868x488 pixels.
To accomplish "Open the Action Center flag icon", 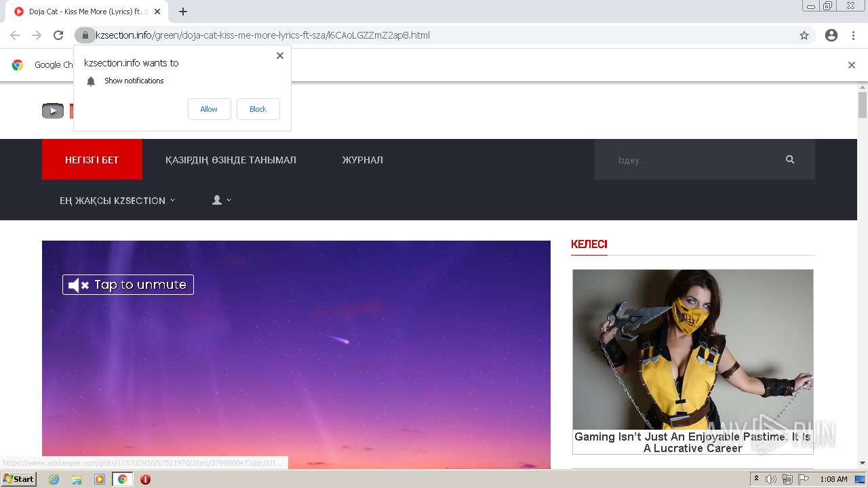I will pos(804,479).
